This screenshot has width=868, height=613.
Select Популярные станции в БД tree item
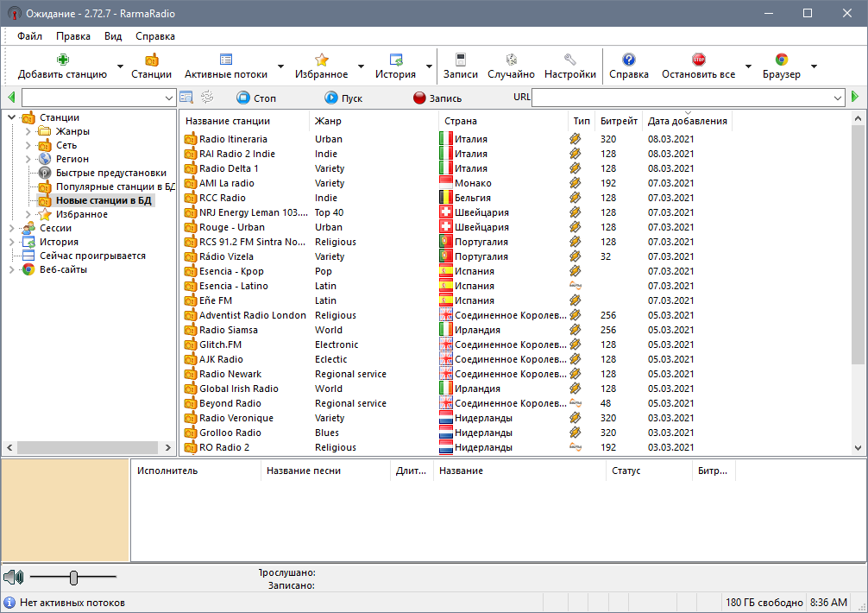tap(115, 186)
